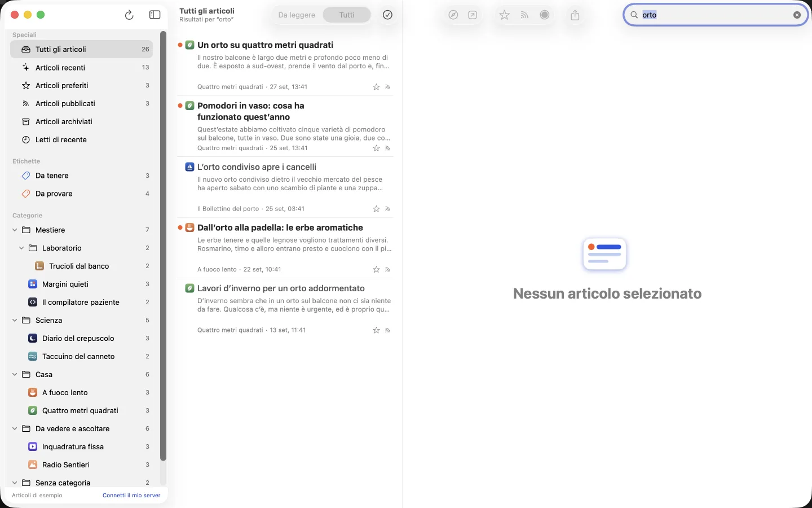Select "Articoli recenti" in sidebar
This screenshot has height=508, width=812.
click(81, 68)
